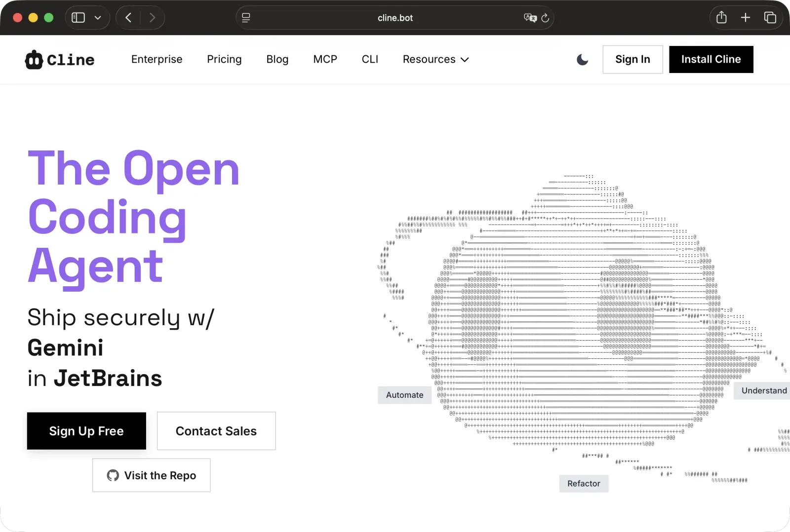Click the "Gemini" text in the tagline
Screen dimensions: 790x532
65,347
